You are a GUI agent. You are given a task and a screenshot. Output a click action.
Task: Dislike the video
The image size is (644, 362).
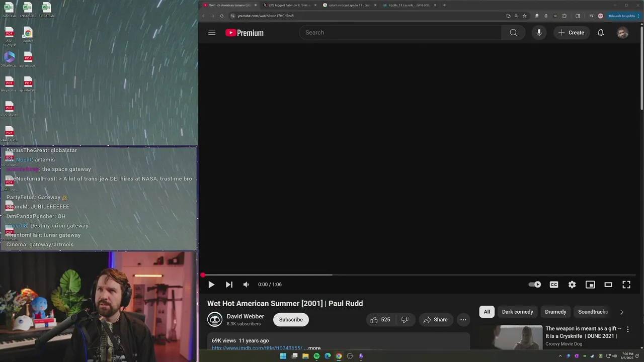(x=405, y=320)
